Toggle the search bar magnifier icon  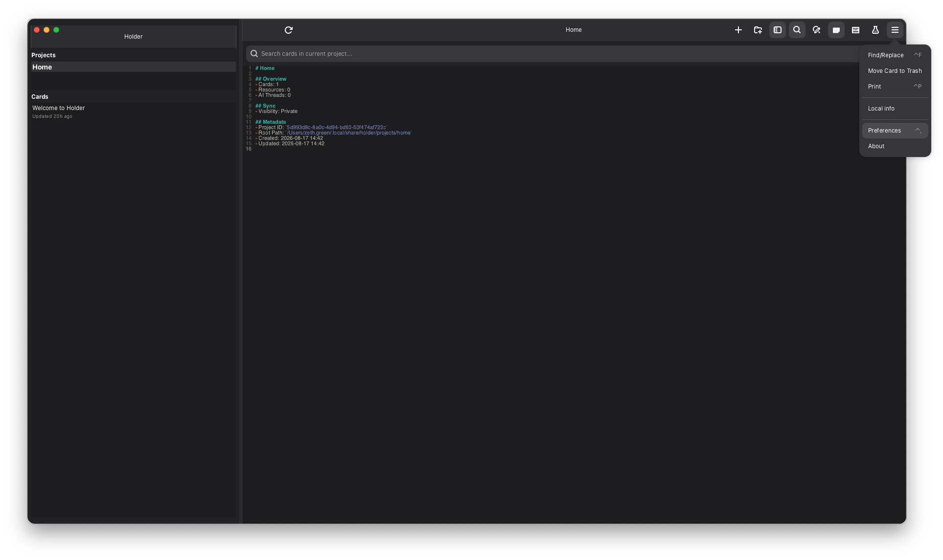pyautogui.click(x=797, y=30)
